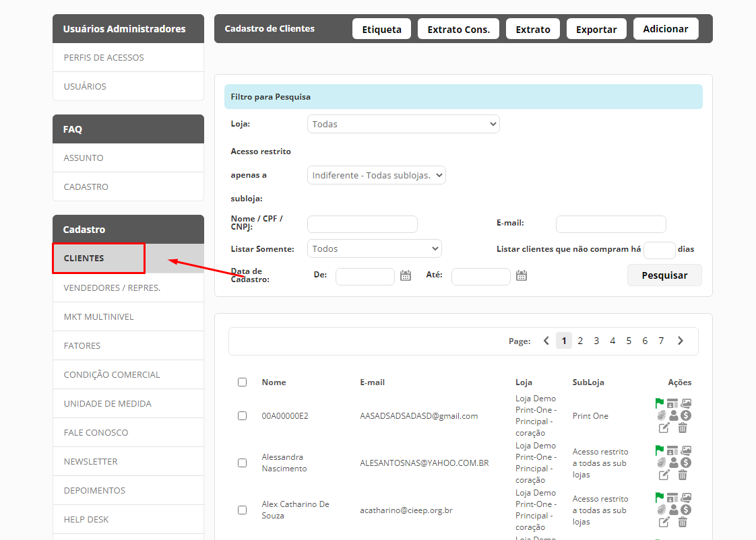Focus the days-without-purchase field
The image size is (756, 540).
point(659,250)
